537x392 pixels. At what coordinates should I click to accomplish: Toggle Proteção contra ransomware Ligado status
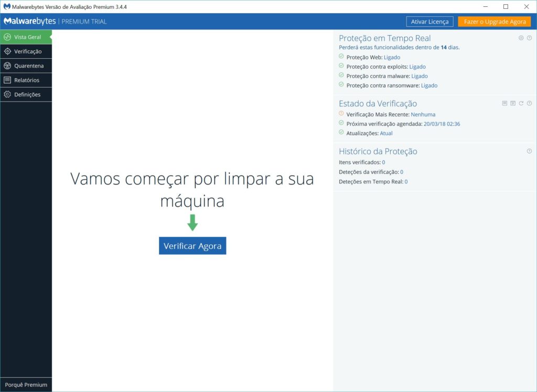[x=429, y=85]
